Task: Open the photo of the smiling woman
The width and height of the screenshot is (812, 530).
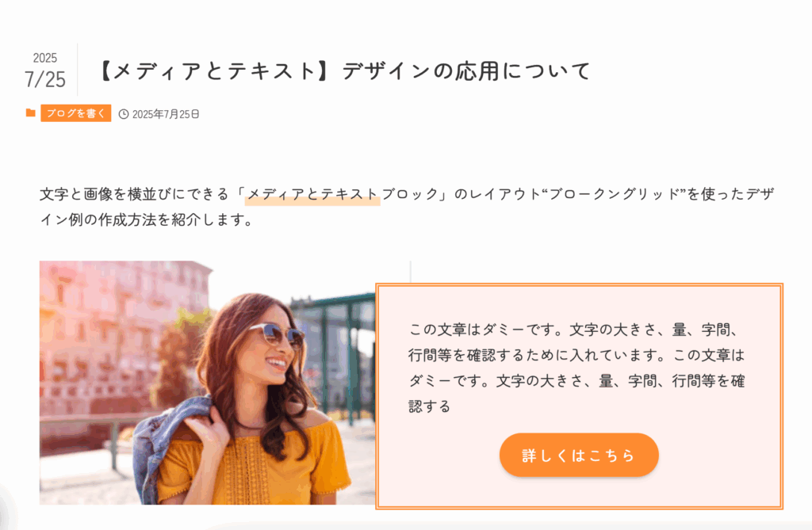Action: tap(207, 383)
